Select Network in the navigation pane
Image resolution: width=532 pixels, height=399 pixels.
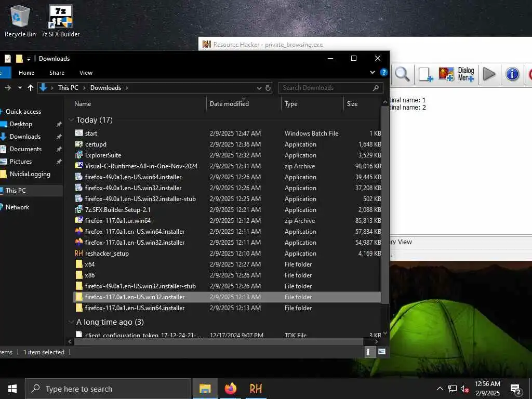(x=17, y=207)
